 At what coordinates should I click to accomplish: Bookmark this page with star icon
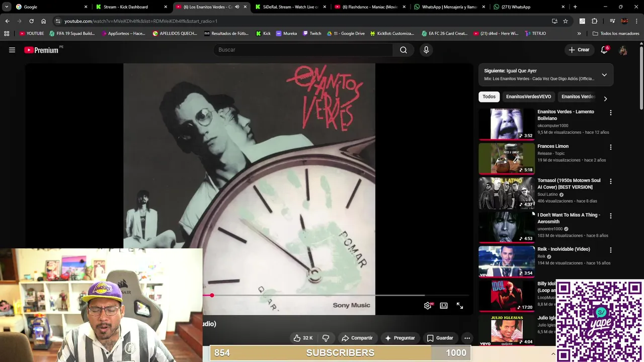click(566, 21)
